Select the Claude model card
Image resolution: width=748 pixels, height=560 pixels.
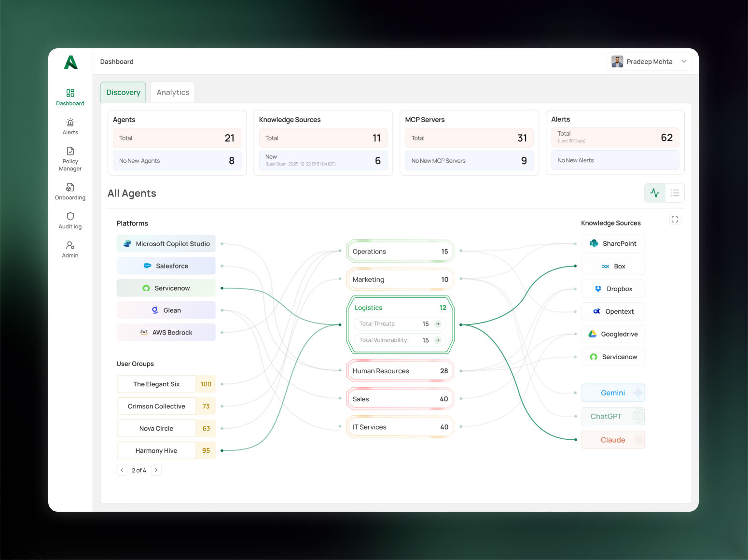click(613, 440)
